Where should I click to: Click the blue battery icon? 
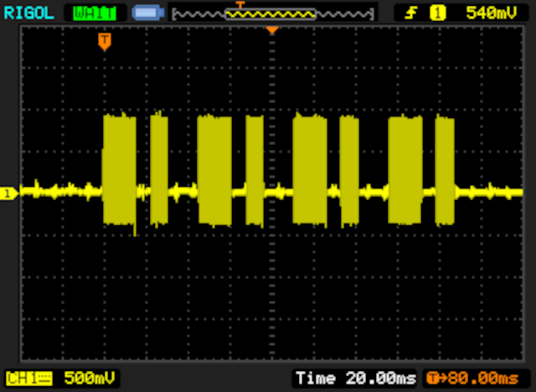point(148,13)
